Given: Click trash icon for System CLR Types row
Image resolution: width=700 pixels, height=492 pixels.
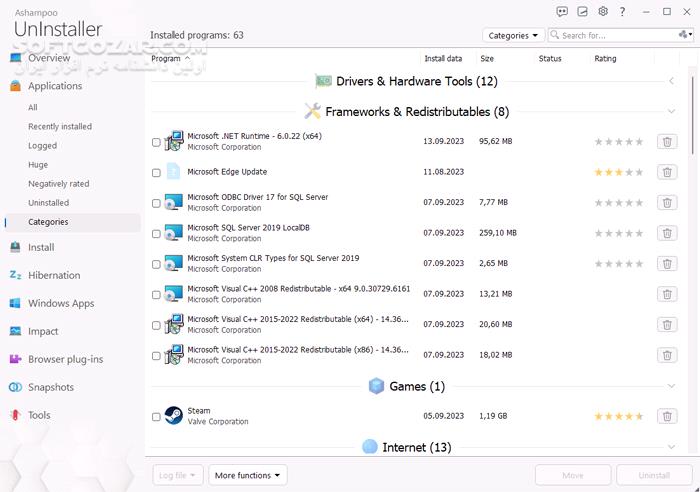Looking at the screenshot, I should coord(667,264).
